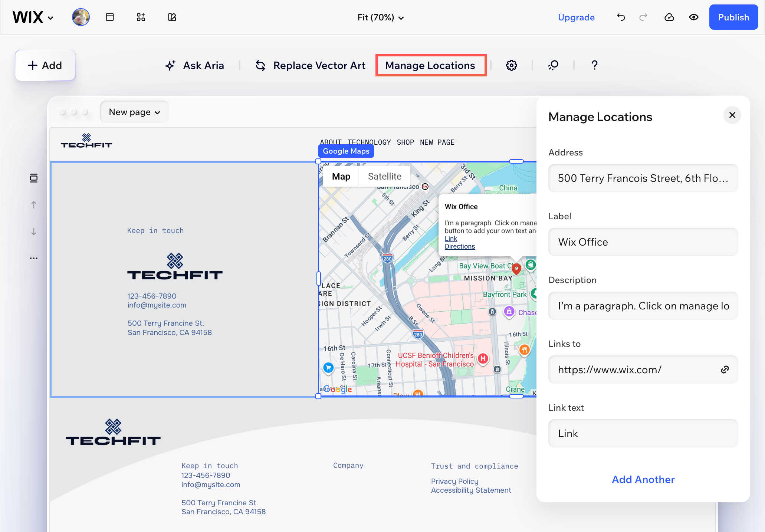This screenshot has height=532, width=765.
Task: Click the move section up arrow
Action: [34, 205]
